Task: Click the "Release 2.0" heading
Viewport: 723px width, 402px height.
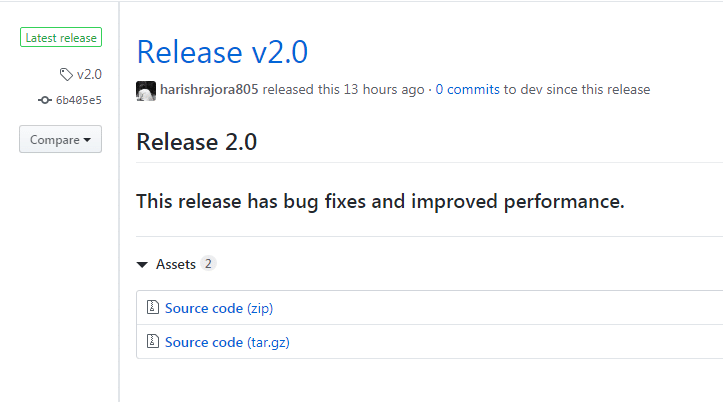Action: click(x=196, y=142)
